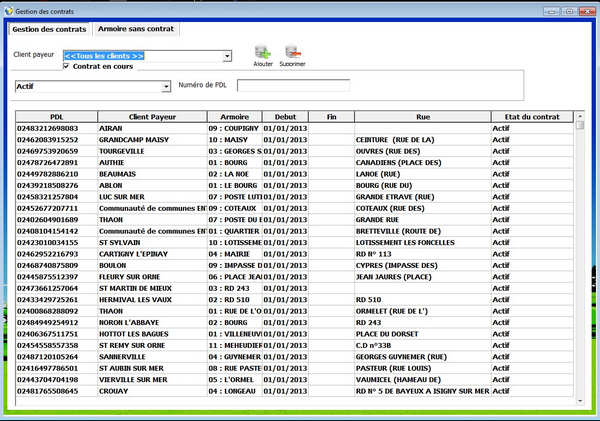The width and height of the screenshot is (600, 421).
Task: Select PDL 02402604901689 cell
Action: [56, 220]
